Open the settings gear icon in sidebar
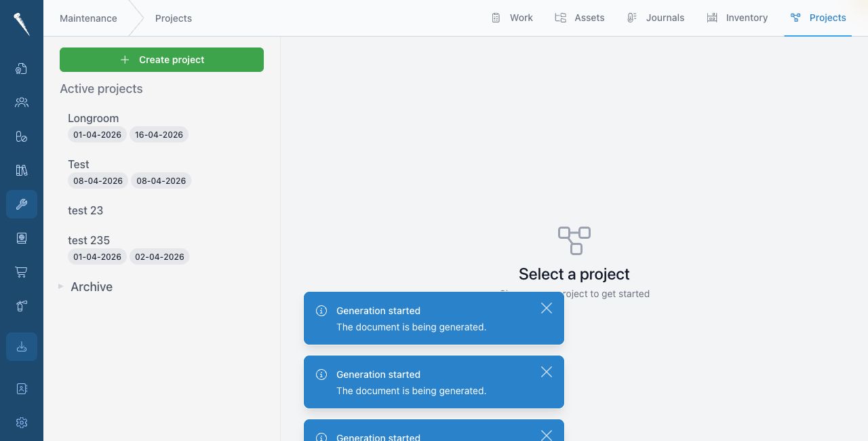The width and height of the screenshot is (868, 441). pos(22,423)
